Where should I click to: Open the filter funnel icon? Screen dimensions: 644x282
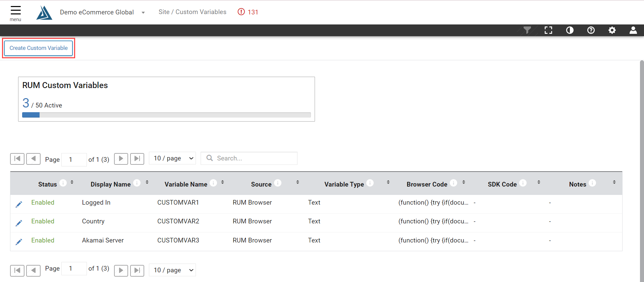tap(527, 30)
